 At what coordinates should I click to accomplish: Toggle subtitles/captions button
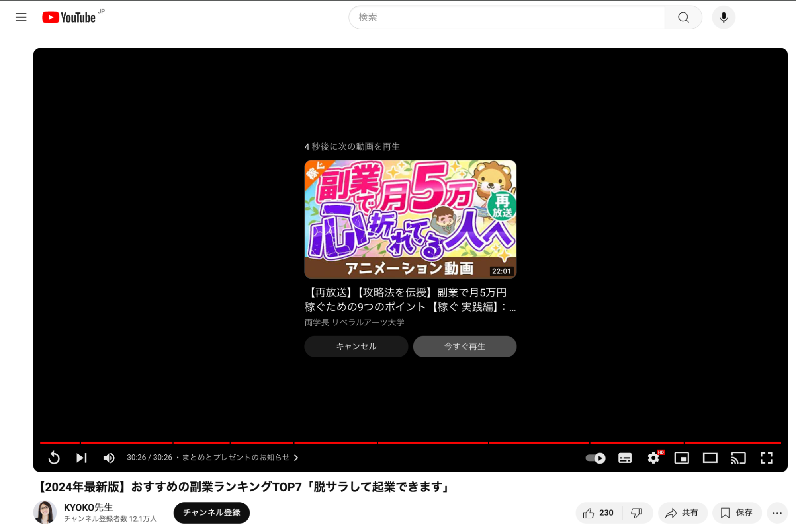point(625,458)
